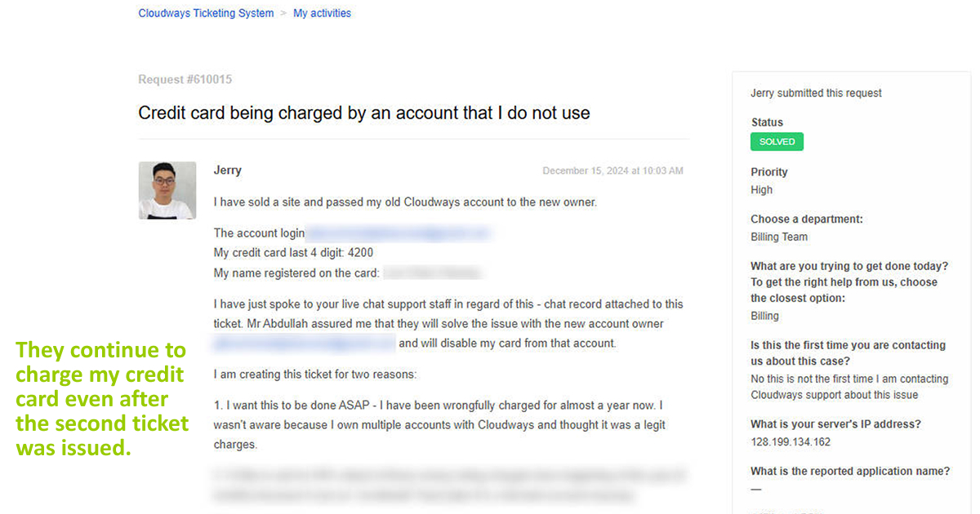This screenshot has height=514, width=980.
Task: Click the High priority value
Action: tap(761, 189)
